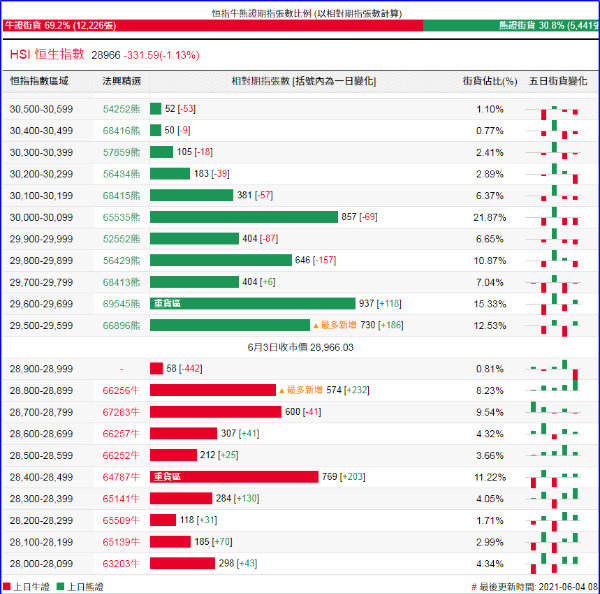Click five-day chart for 28,000-28,099

point(553,564)
